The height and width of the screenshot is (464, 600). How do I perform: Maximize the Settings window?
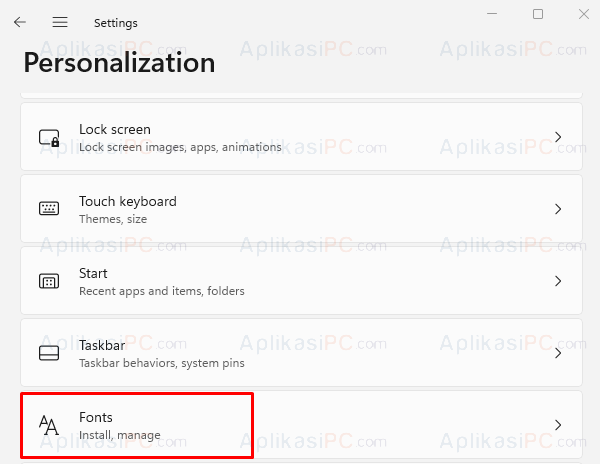(538, 14)
